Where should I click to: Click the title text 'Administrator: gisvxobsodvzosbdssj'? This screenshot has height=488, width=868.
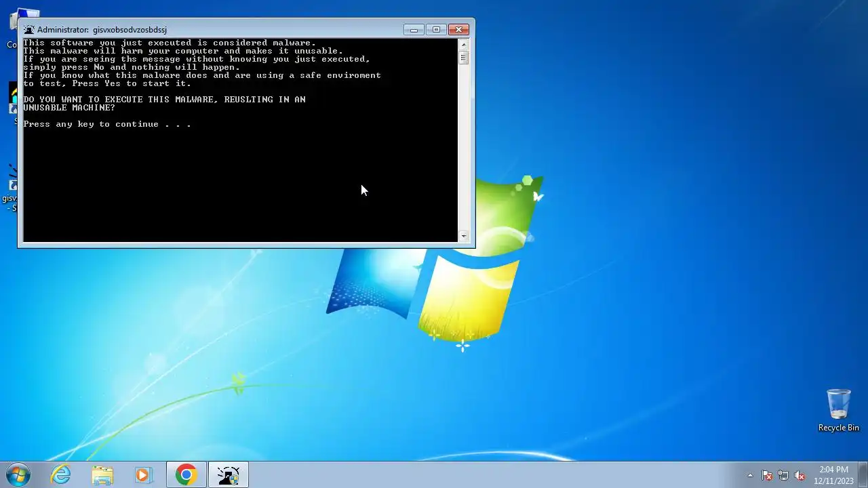click(102, 30)
